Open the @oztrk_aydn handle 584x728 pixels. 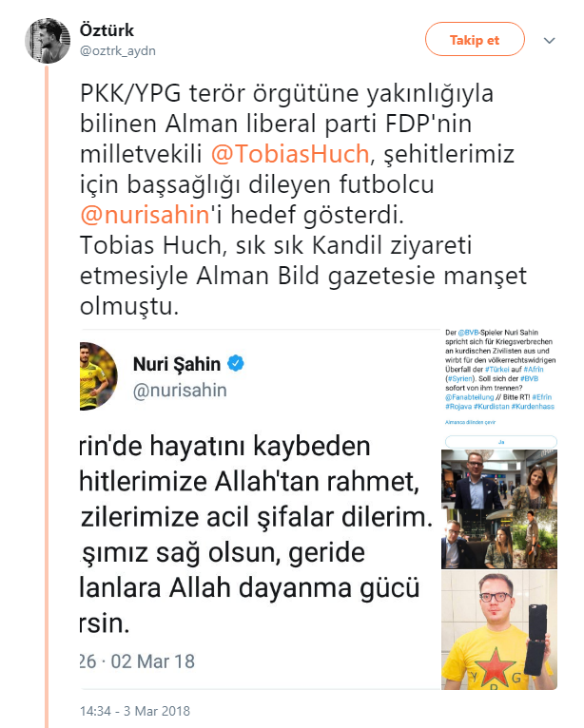(118, 50)
